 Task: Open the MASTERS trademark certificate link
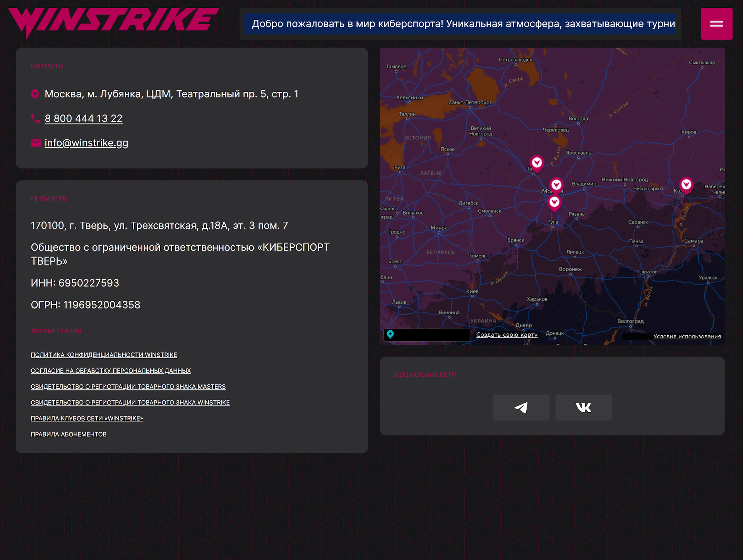tap(128, 386)
